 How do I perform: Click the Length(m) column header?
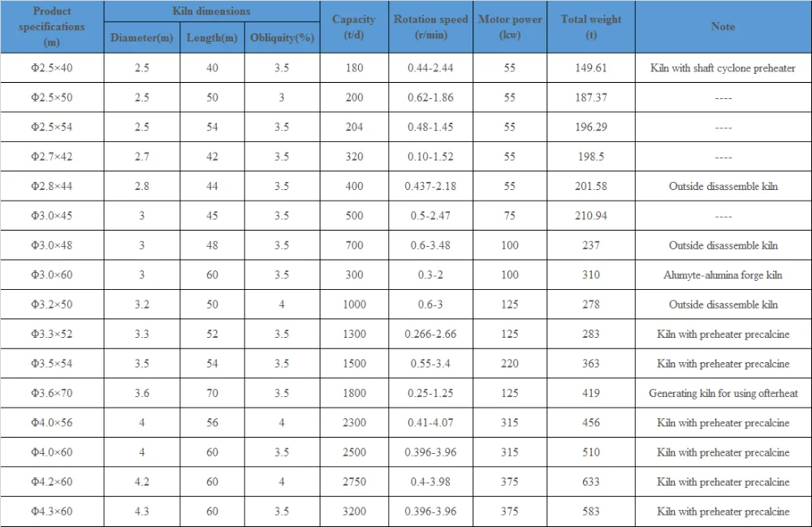coord(212,38)
